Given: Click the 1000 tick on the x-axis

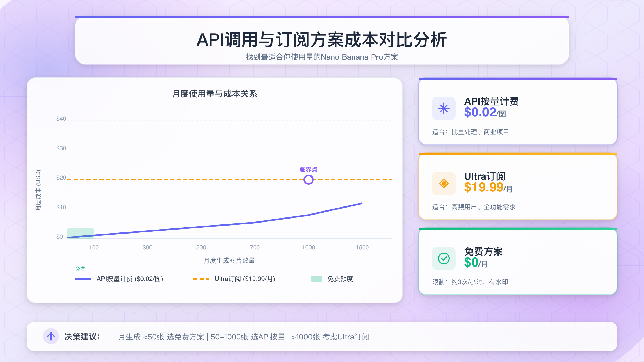Looking at the screenshot, I should pos(308,247).
